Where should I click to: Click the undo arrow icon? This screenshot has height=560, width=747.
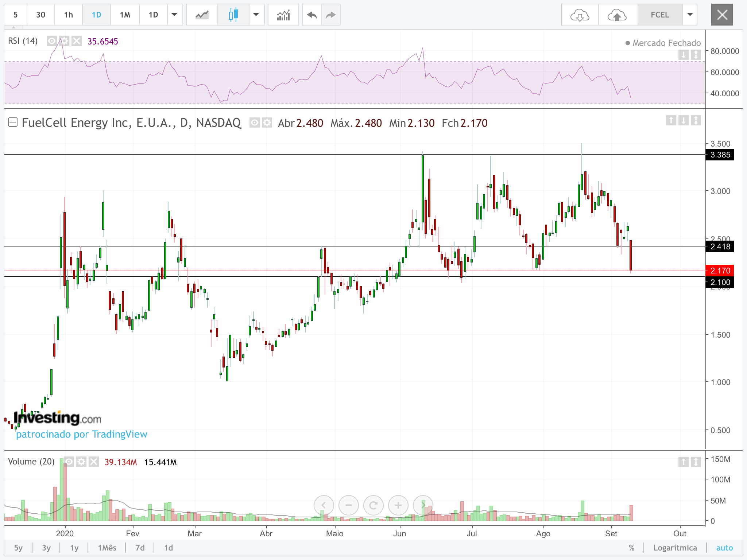coord(311,15)
